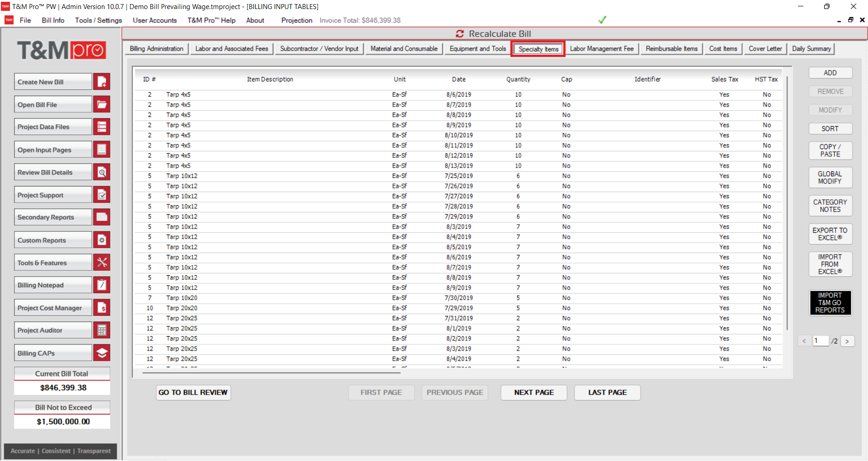The height and width of the screenshot is (461, 868).
Task: Click IMPORT T&M GO REPORTS button
Action: [830, 303]
